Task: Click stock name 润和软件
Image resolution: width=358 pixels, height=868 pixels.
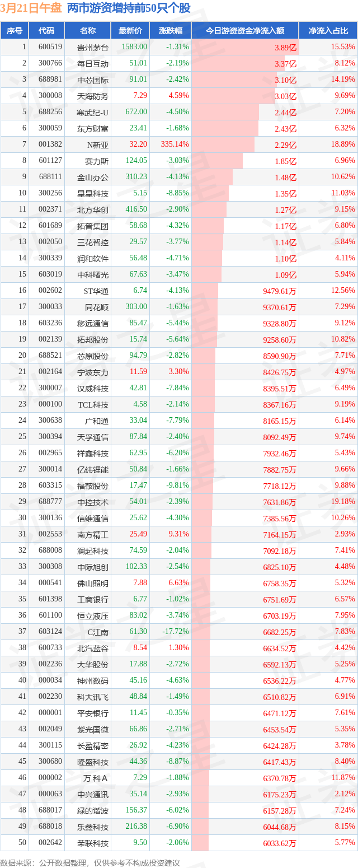Action: point(93,259)
